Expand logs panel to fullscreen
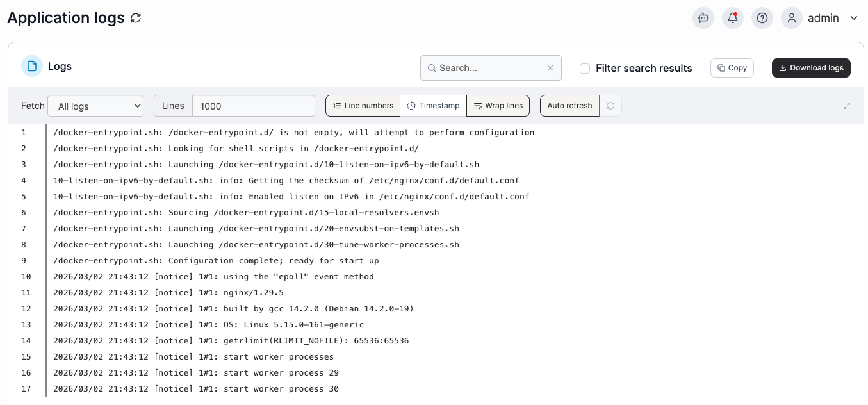This screenshot has height=405, width=868. [x=847, y=106]
